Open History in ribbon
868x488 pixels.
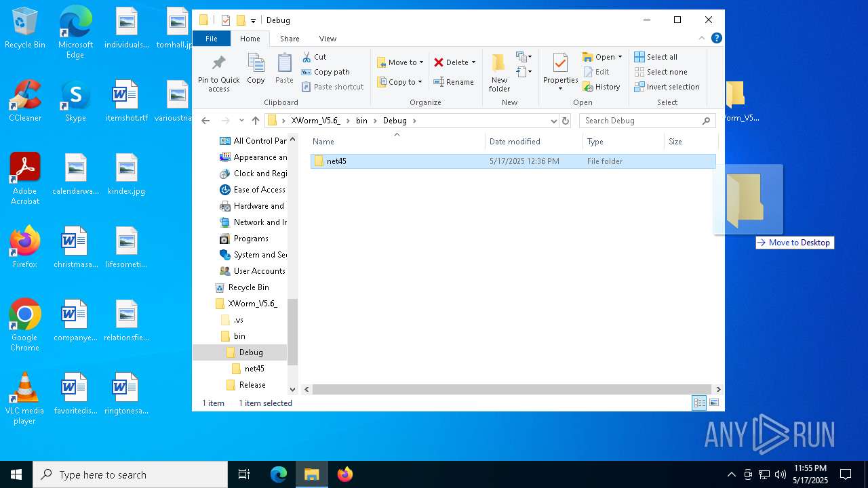point(601,87)
